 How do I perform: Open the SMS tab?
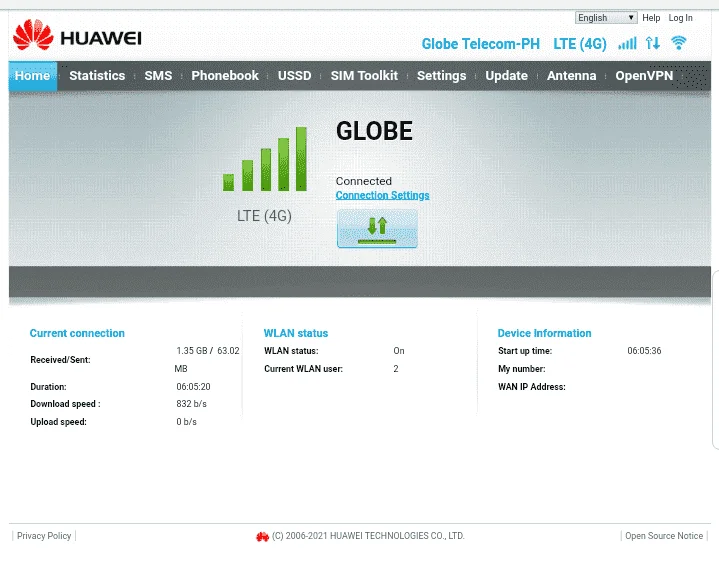[x=158, y=76]
